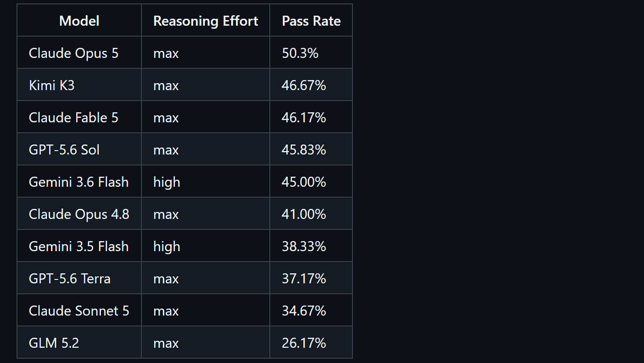Click the Claude Fable 5 cell

pyautogui.click(x=79, y=117)
